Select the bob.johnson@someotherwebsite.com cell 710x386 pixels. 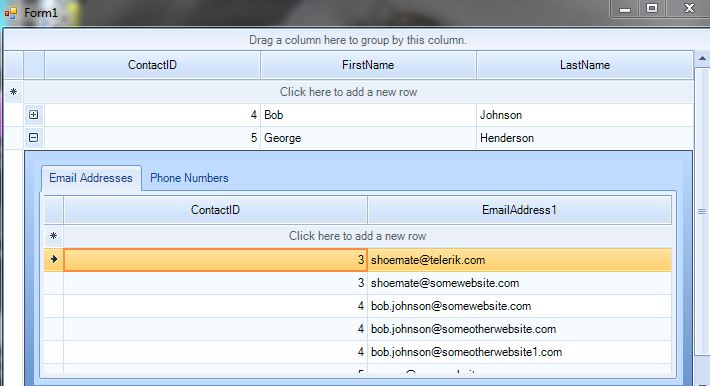(519, 329)
